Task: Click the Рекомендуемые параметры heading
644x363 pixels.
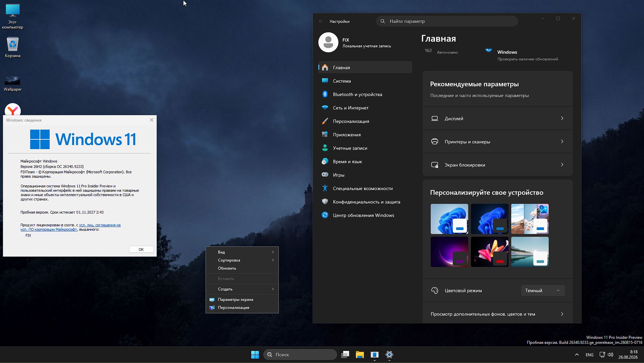Action: point(474,84)
